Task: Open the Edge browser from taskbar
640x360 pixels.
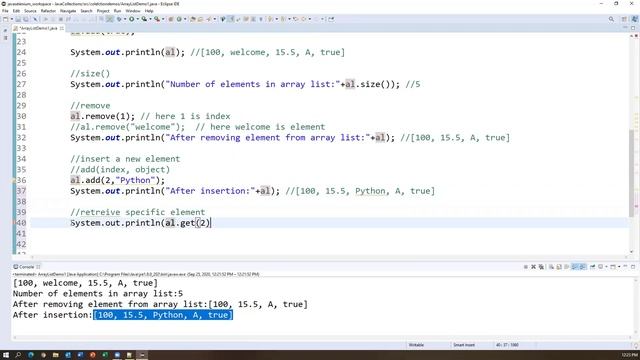Action: point(31,355)
